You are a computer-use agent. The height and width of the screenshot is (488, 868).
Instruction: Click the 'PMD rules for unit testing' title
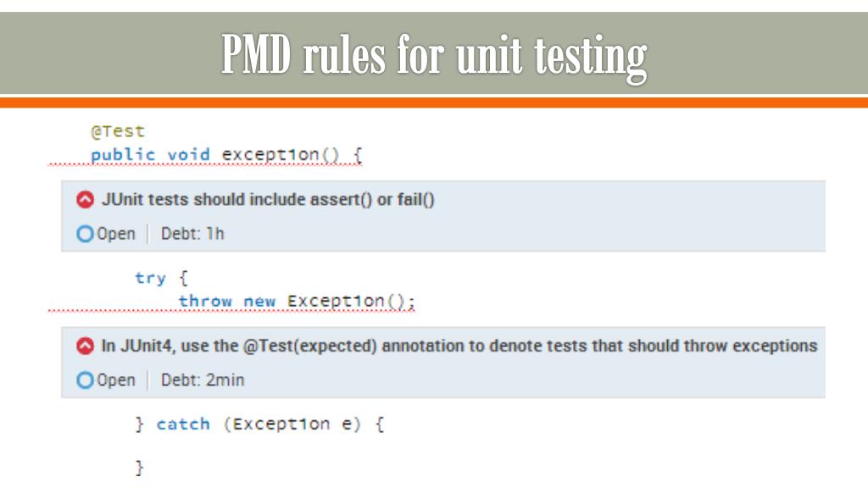pos(434,54)
